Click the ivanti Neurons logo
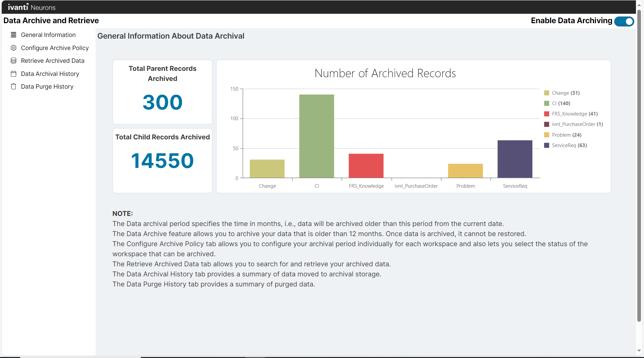The image size is (644, 358). coord(32,7)
